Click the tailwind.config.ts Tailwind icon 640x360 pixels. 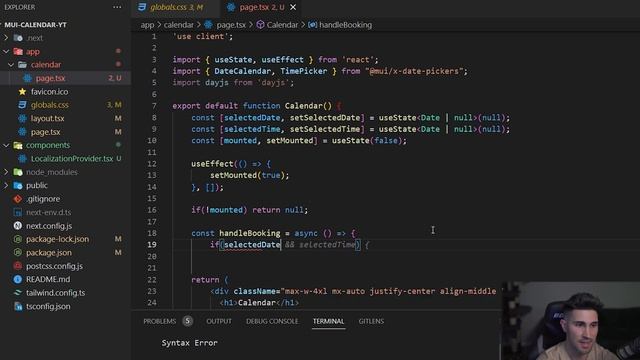tap(18, 293)
